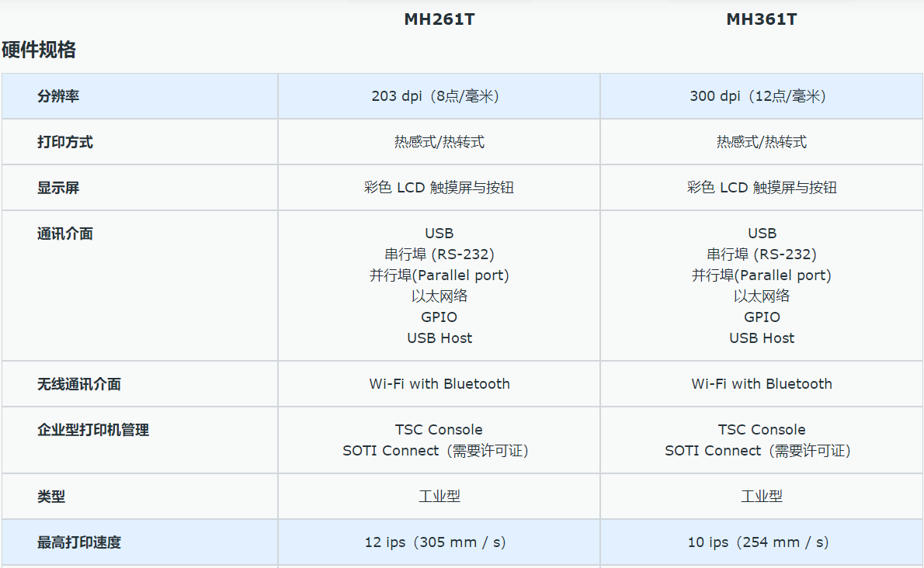Select the 203 dpi resolution cell
924x568 pixels.
click(439, 95)
